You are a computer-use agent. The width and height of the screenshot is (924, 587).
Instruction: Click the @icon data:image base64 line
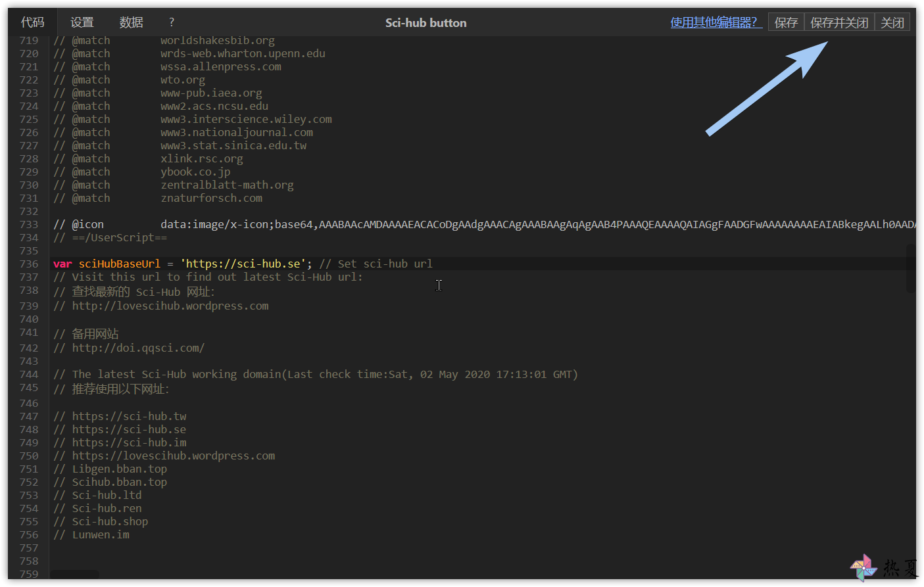pyautogui.click(x=484, y=224)
